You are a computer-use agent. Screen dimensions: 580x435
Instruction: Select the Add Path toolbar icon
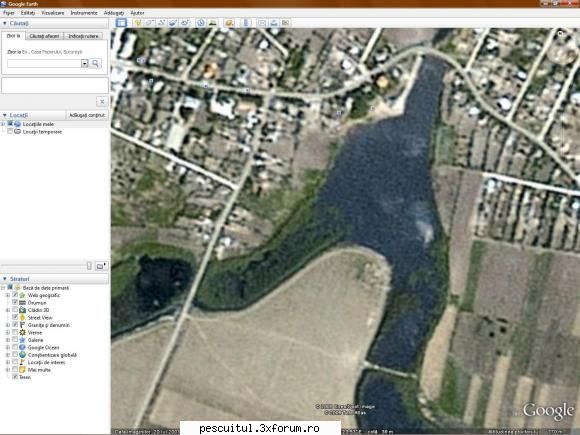point(161,23)
